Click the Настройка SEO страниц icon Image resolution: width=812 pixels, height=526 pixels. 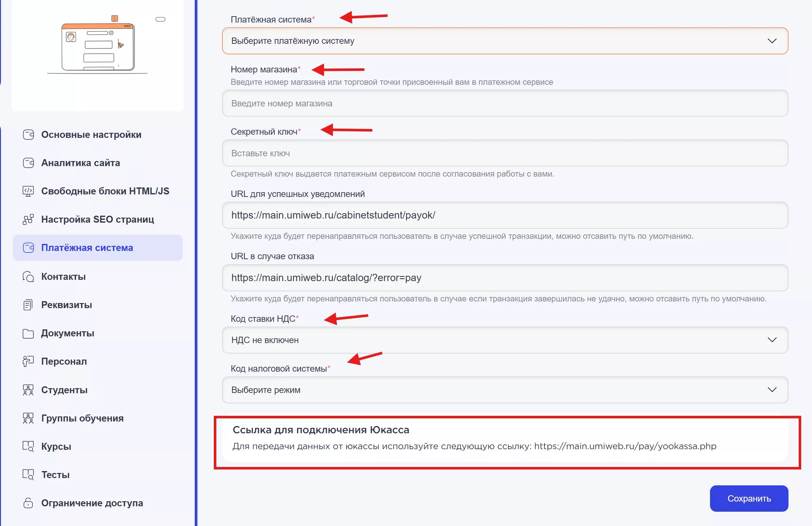coord(28,219)
